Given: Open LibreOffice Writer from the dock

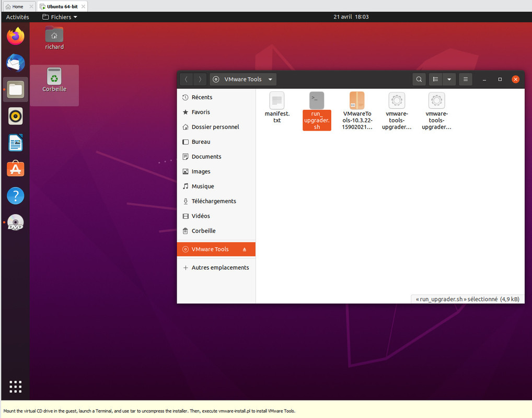Looking at the screenshot, I should (x=16, y=143).
